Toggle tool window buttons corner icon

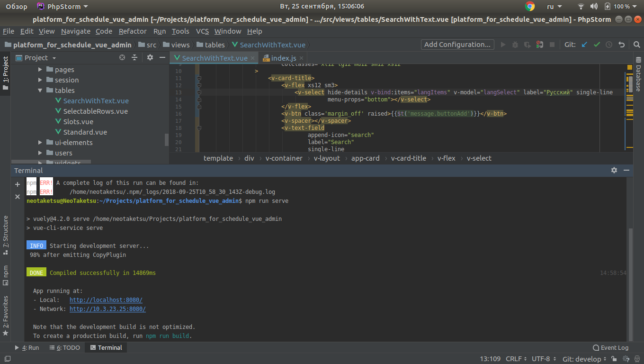pos(7,359)
